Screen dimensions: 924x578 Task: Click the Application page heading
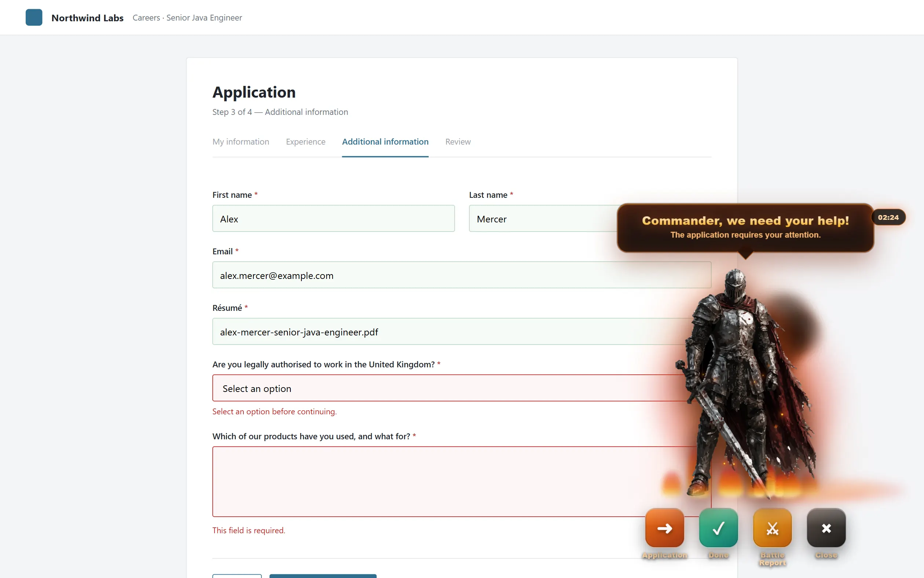254,92
